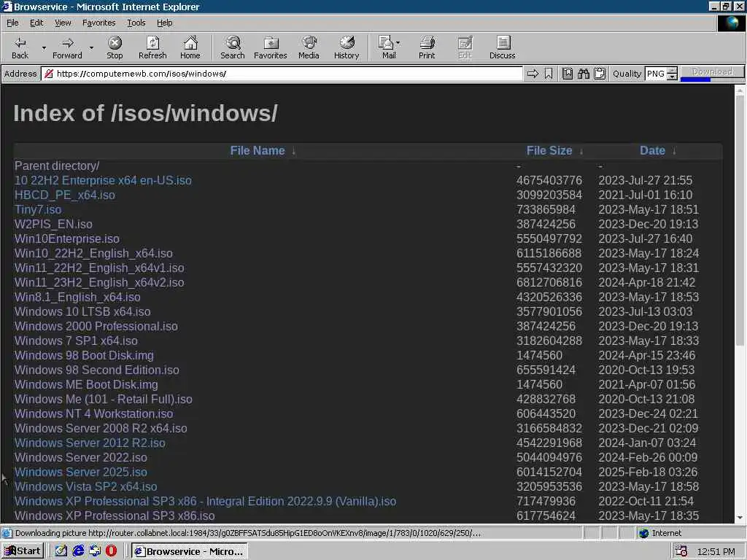The height and width of the screenshot is (560, 747).
Task: Click Windows 98 Second Edition.iso link
Action: pyautogui.click(x=97, y=370)
